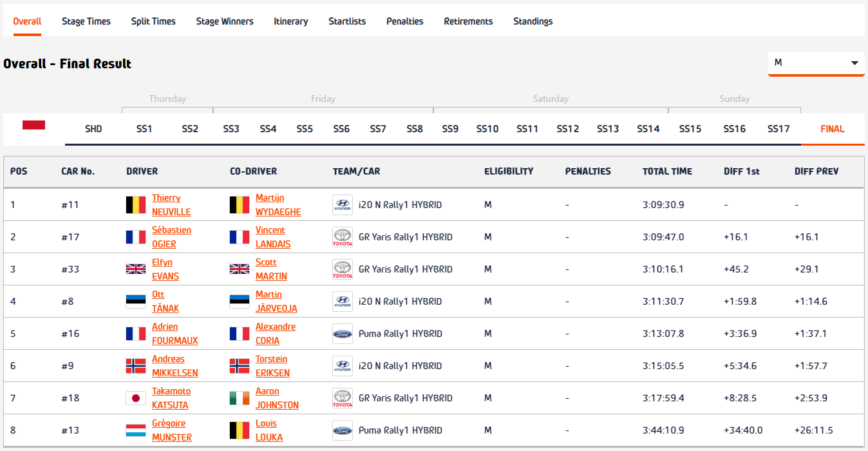Open the Penalties tab
Image resolution: width=868 pixels, height=451 pixels.
pyautogui.click(x=405, y=21)
